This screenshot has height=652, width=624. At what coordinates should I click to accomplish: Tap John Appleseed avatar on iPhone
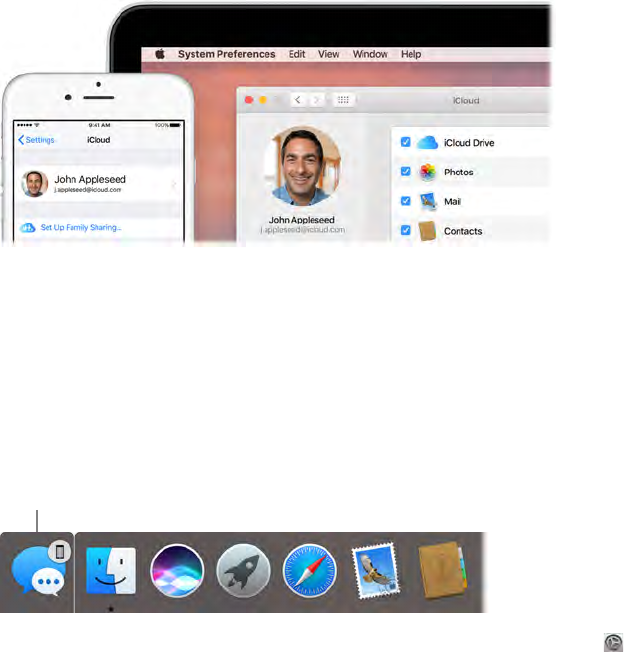(35, 183)
